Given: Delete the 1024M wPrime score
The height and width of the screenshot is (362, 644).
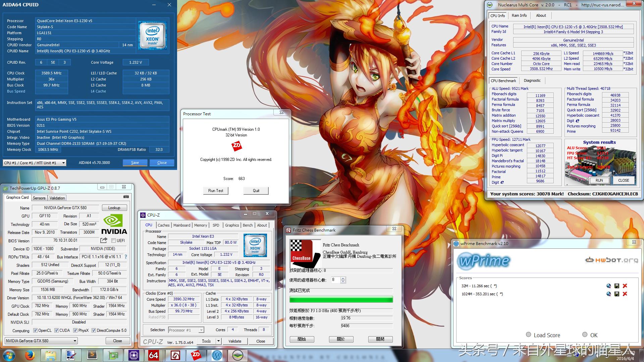Looking at the screenshot, I should click(625, 294).
